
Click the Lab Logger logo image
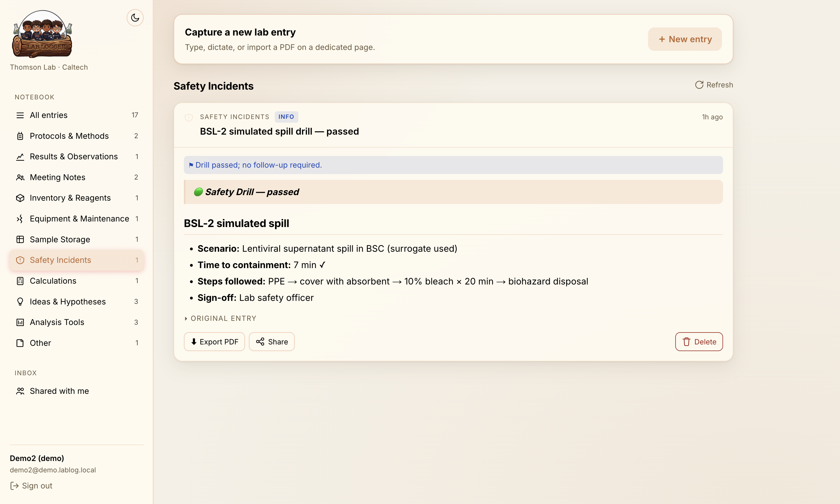pos(42,34)
